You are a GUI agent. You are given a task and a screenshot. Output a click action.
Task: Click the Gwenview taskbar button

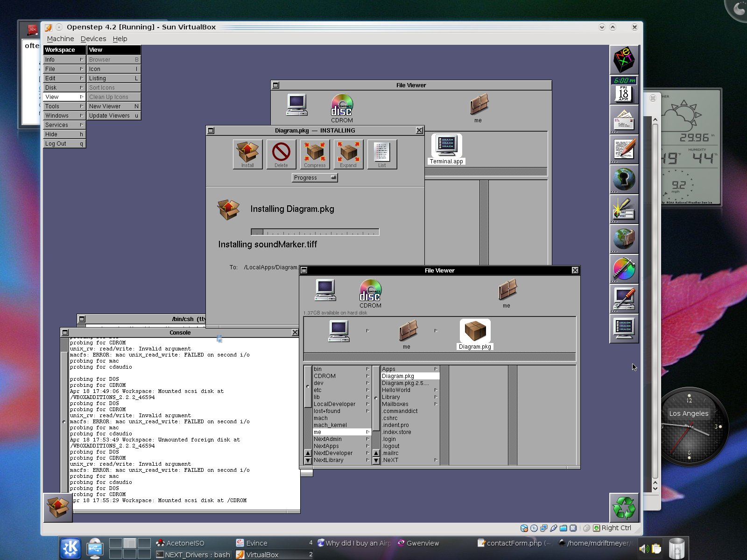coord(419,543)
